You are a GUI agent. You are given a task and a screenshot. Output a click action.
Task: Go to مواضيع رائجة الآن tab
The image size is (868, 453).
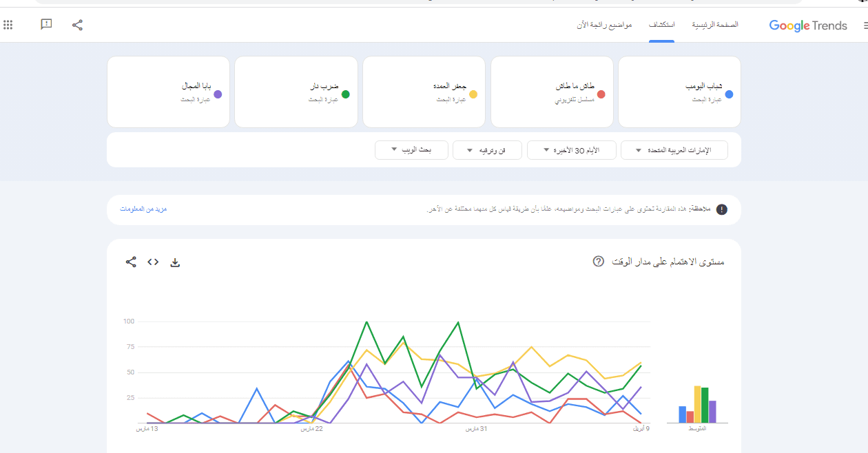pos(604,25)
